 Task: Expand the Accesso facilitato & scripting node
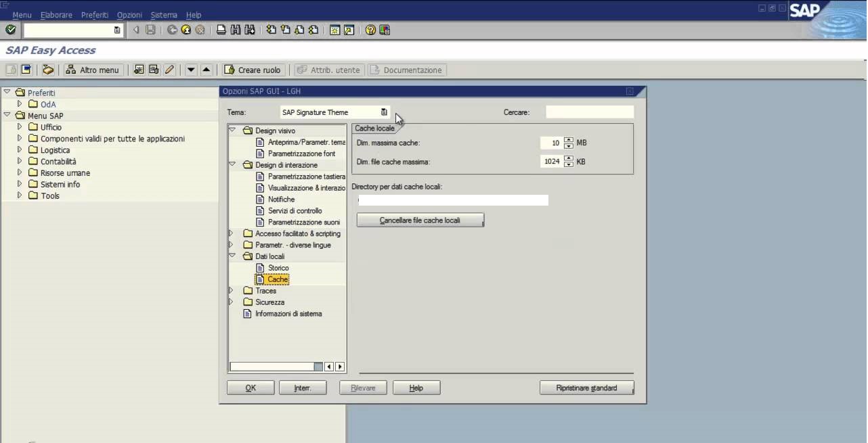(x=232, y=233)
